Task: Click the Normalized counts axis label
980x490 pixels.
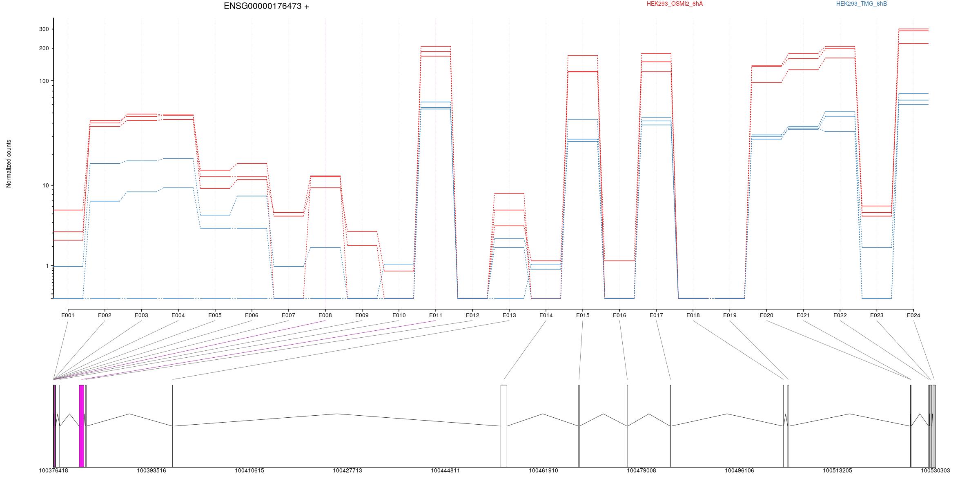Action: click(x=9, y=164)
